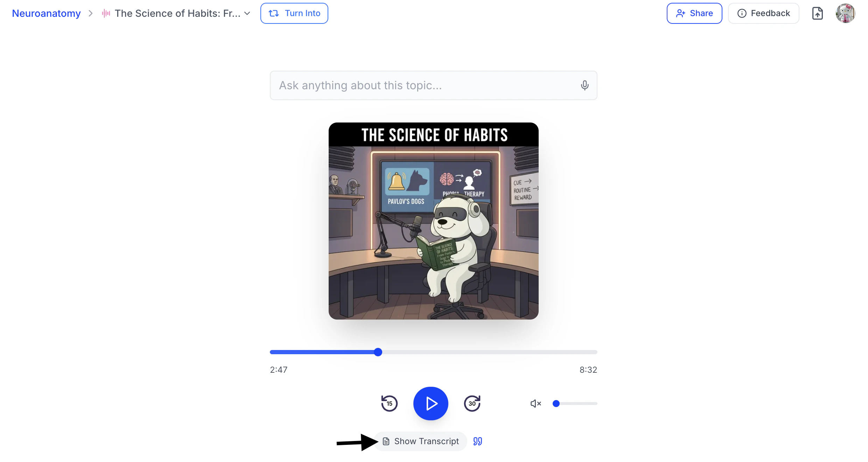Click the file upload icon in the header
868x462 pixels.
point(817,13)
